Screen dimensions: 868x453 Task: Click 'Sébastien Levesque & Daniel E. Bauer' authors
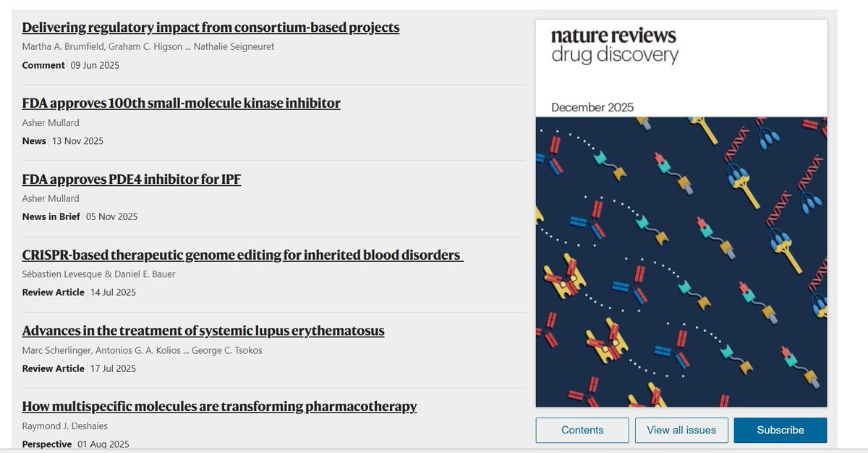click(98, 274)
